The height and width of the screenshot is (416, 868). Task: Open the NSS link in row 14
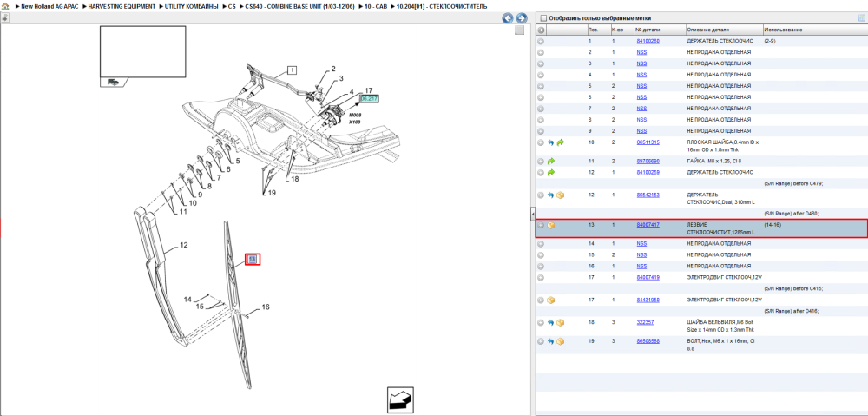(641, 243)
